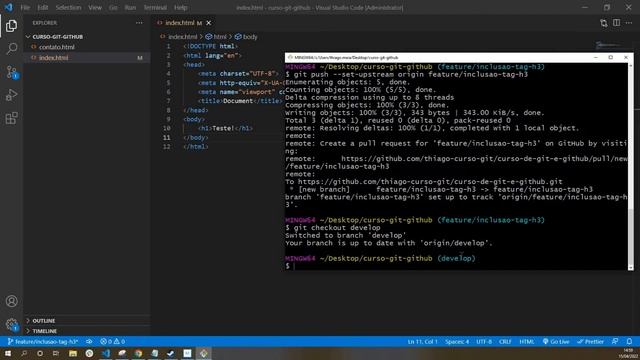Open the Cortana circle on taskbar
Screen dimensions: 640x360
(40, 353)
